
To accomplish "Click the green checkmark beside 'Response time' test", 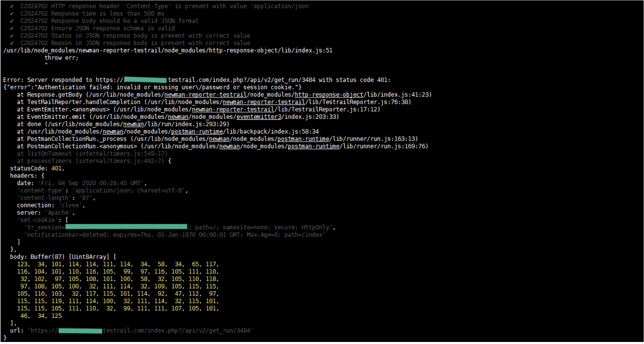I will coord(12,14).
